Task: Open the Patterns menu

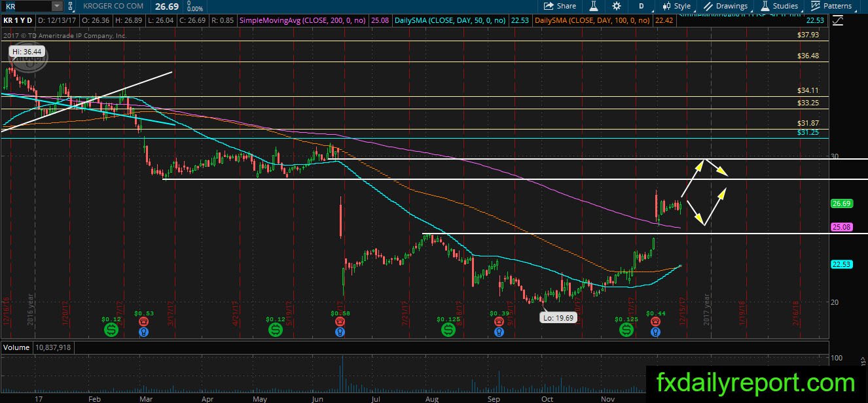Action: tap(831, 6)
